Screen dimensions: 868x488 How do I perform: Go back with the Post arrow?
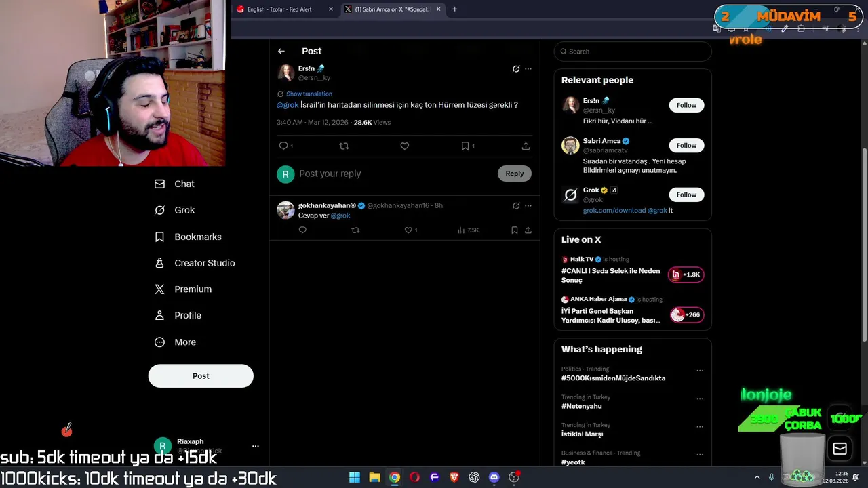[281, 51]
